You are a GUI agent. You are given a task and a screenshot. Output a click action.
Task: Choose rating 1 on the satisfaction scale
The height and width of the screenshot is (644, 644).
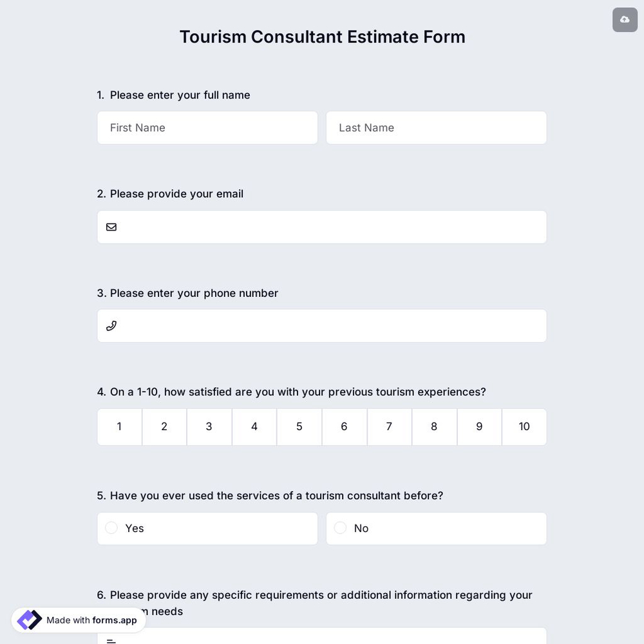pyautogui.click(x=119, y=426)
